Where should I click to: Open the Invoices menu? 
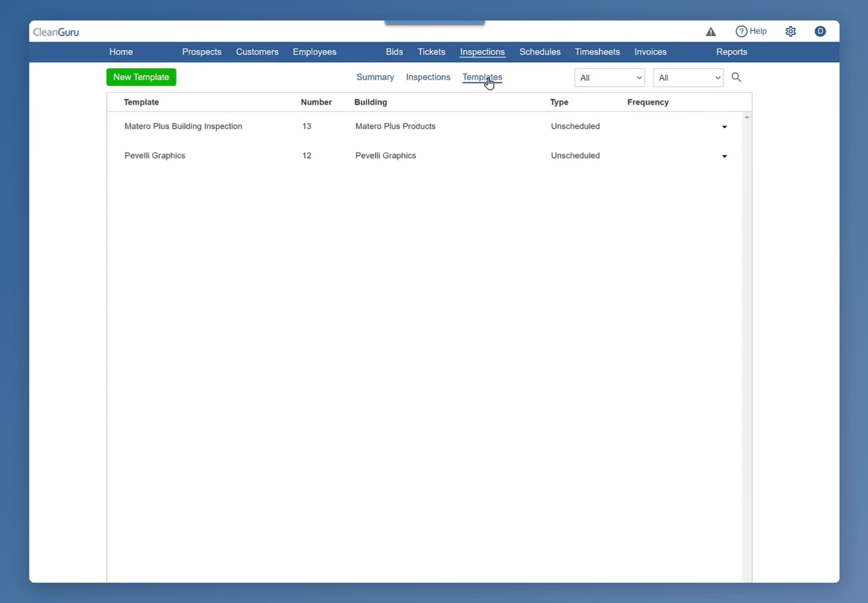650,52
